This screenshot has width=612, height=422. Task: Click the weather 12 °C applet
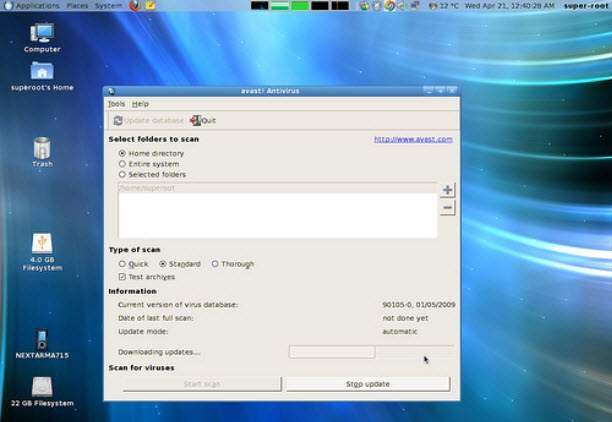(x=444, y=5)
